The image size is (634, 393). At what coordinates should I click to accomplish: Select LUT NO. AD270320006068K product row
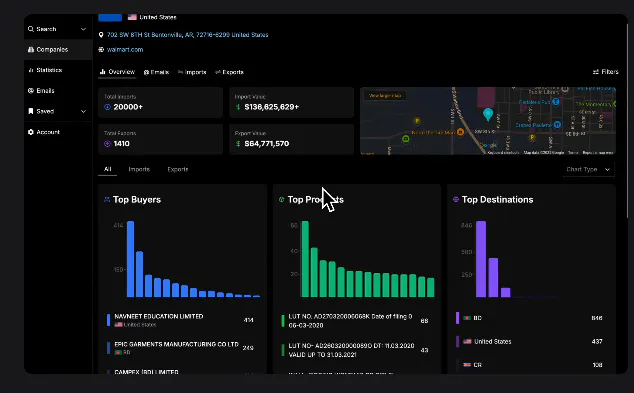click(x=356, y=321)
